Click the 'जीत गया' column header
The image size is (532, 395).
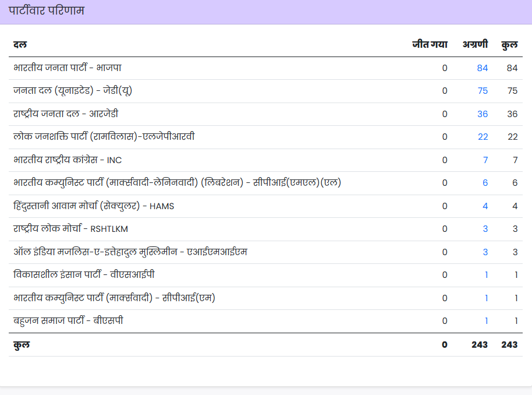430,44
